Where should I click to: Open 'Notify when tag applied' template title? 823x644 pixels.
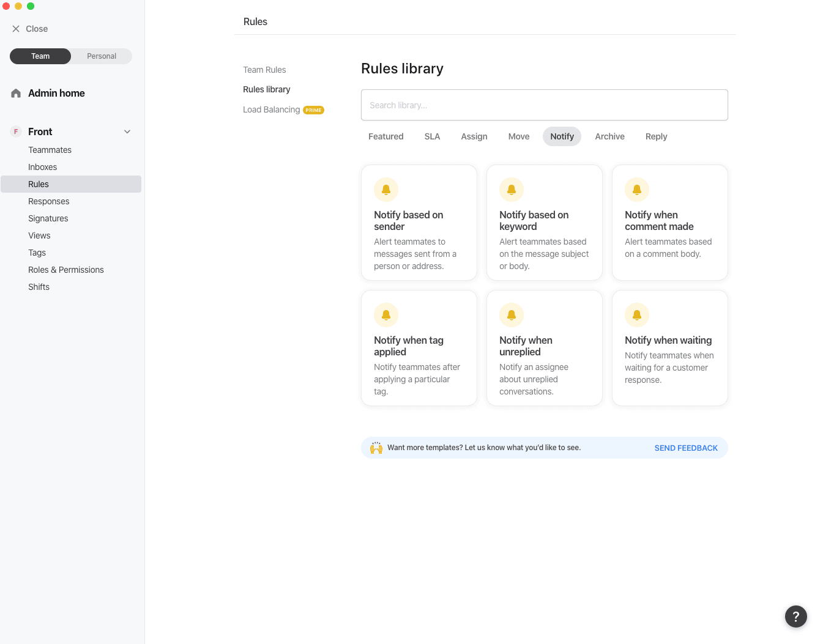point(409,346)
